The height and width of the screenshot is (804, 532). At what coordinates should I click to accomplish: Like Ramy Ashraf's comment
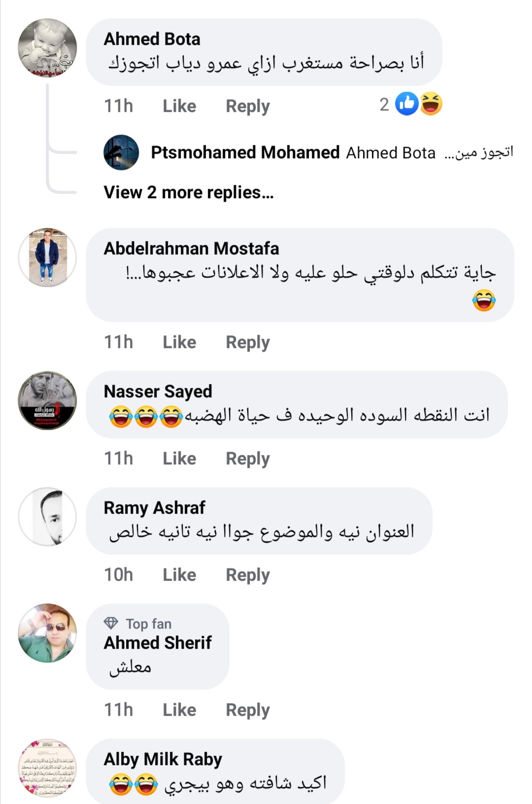coord(179,575)
